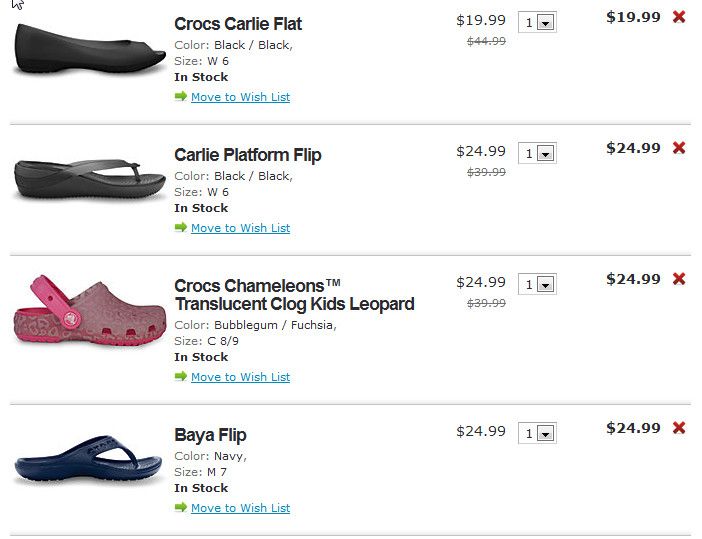Click navy Baya Flip sandal image
This screenshot has width=702, height=539.
89,461
